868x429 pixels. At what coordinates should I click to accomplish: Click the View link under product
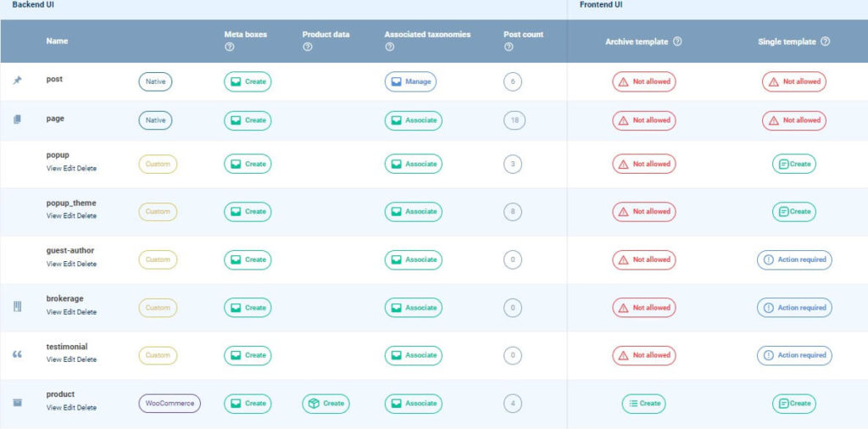coord(53,408)
